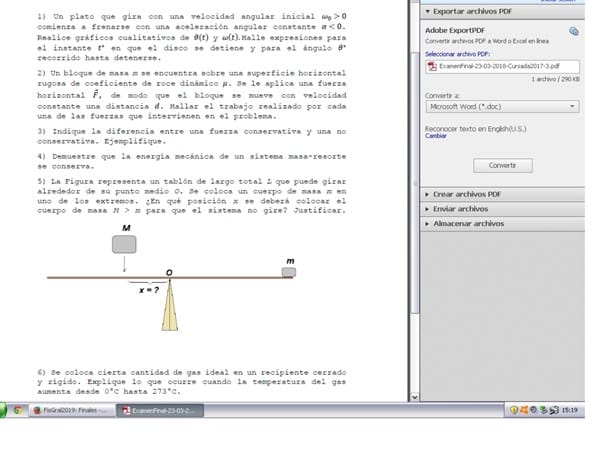Switch to ExamenFinal PDF taskbar window

[x=160, y=411]
